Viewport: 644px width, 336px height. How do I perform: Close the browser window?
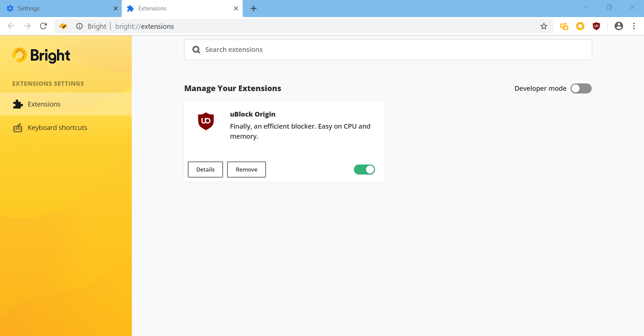click(632, 7)
